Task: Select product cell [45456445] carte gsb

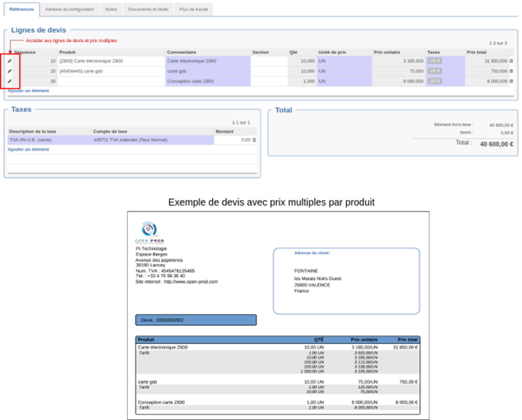Action: pos(111,71)
